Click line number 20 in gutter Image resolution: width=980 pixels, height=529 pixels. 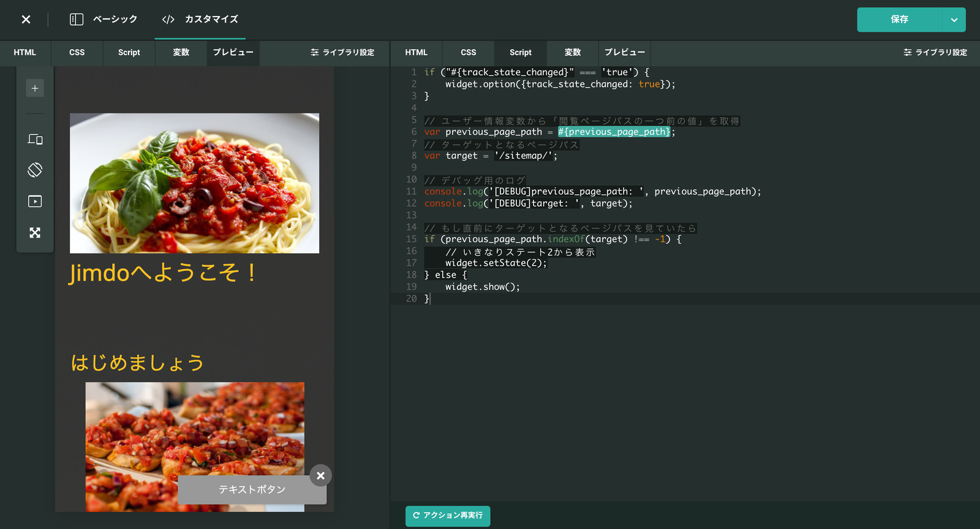click(x=411, y=299)
